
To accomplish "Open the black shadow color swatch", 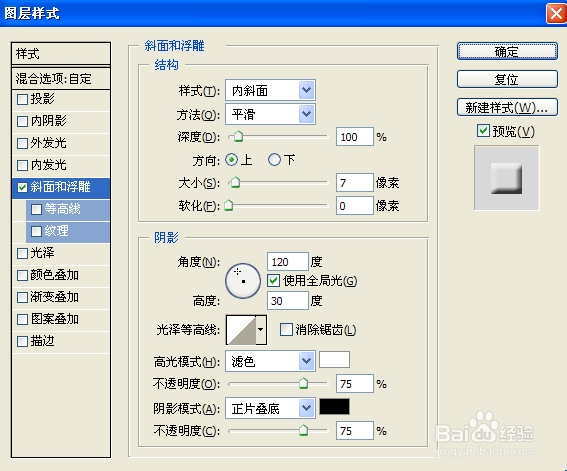I will (x=334, y=407).
